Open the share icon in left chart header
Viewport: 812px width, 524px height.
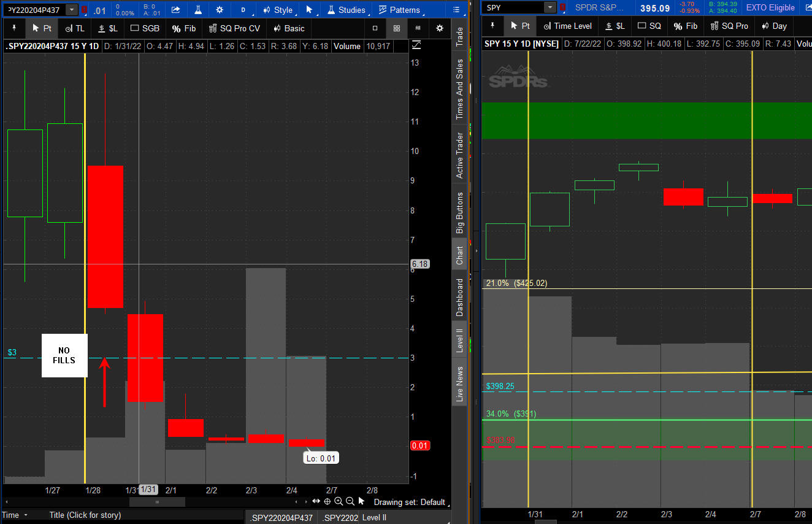point(176,10)
